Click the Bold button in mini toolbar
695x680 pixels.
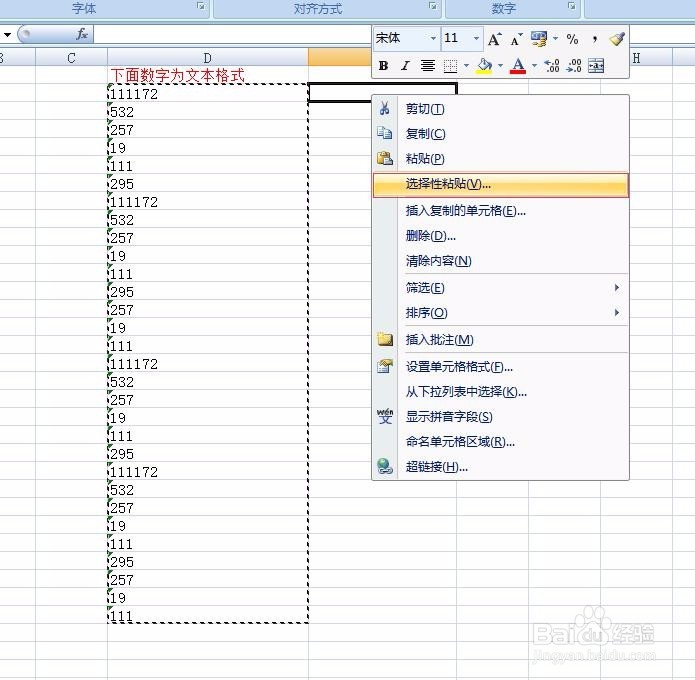tap(384, 66)
